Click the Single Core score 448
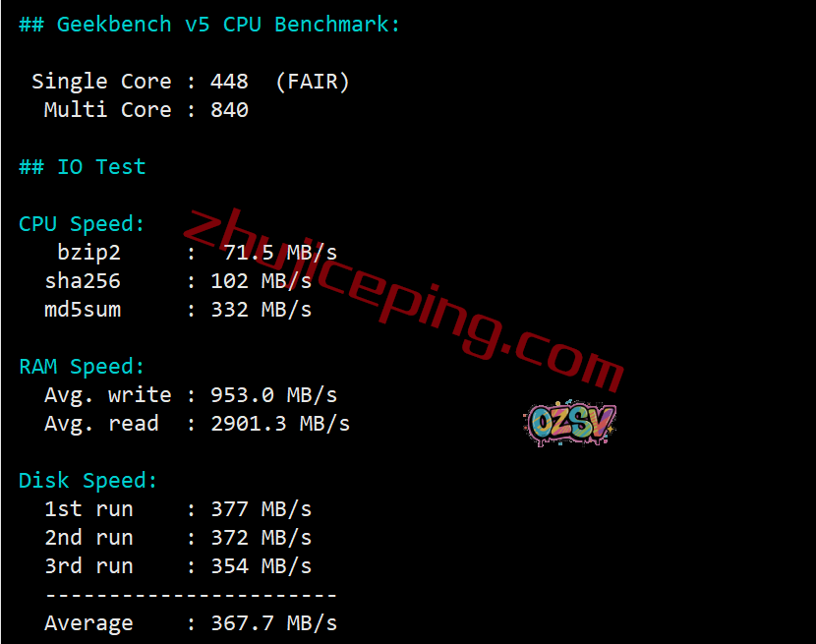This screenshot has width=816, height=644. (x=229, y=82)
